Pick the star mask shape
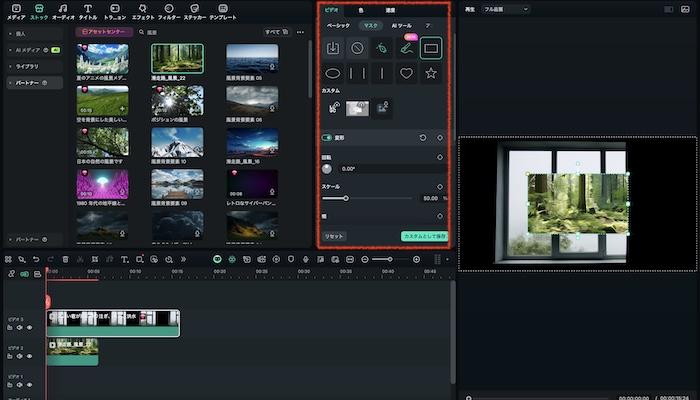700x400 pixels. coord(431,73)
